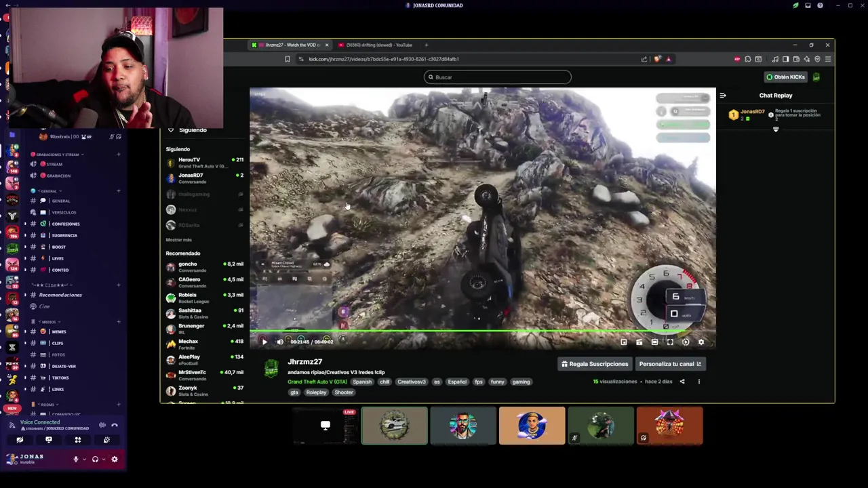Open Discord user settings gear
This screenshot has width=868, height=488.
click(115, 460)
